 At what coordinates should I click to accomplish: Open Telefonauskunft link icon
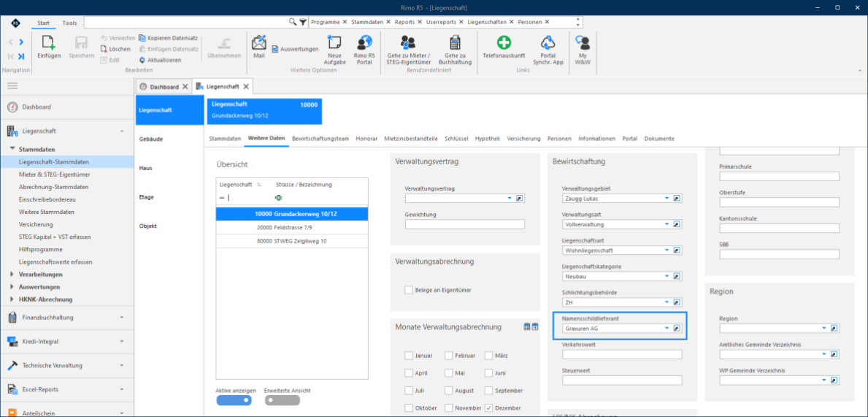(x=504, y=43)
